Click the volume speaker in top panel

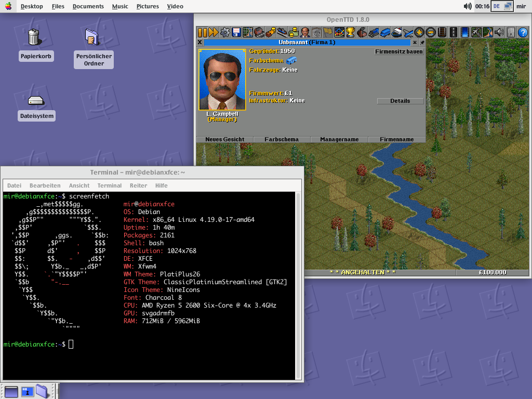click(468, 6)
